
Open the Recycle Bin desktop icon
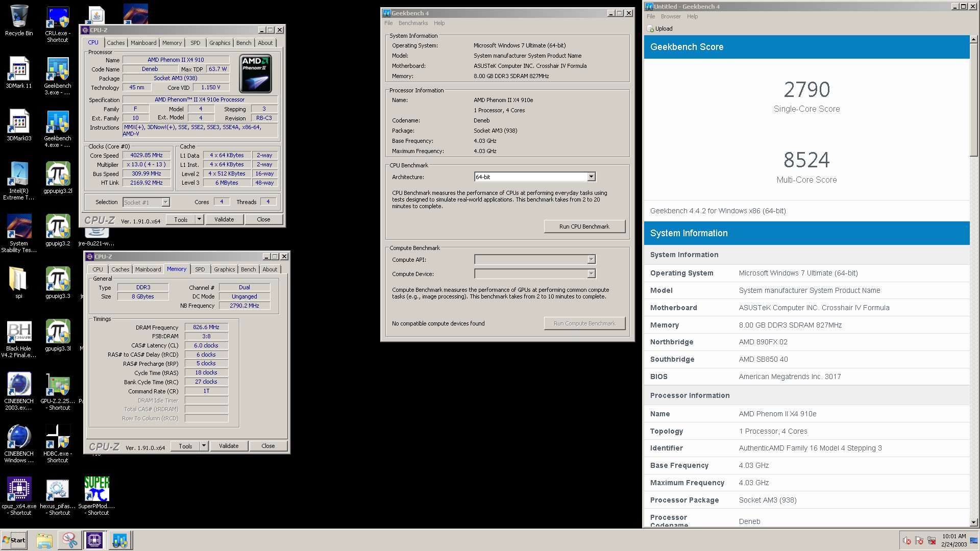click(19, 20)
